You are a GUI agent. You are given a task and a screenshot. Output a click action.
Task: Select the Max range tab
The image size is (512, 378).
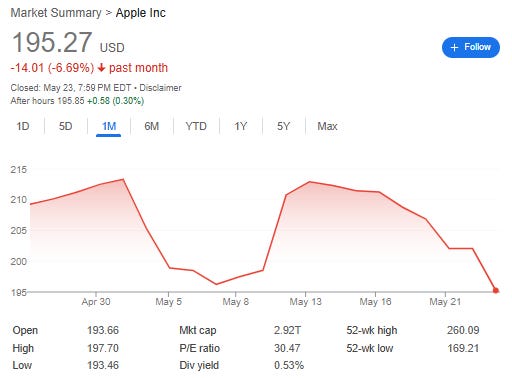[x=327, y=126]
